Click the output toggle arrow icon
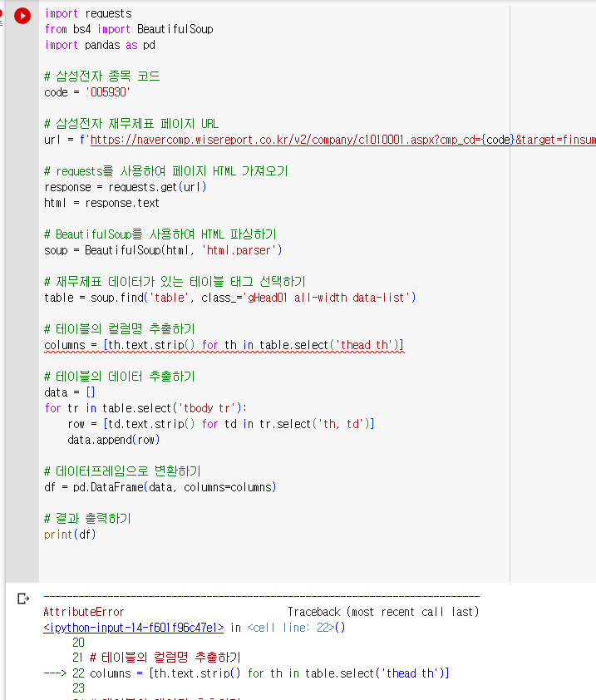596x700 pixels. [x=23, y=599]
